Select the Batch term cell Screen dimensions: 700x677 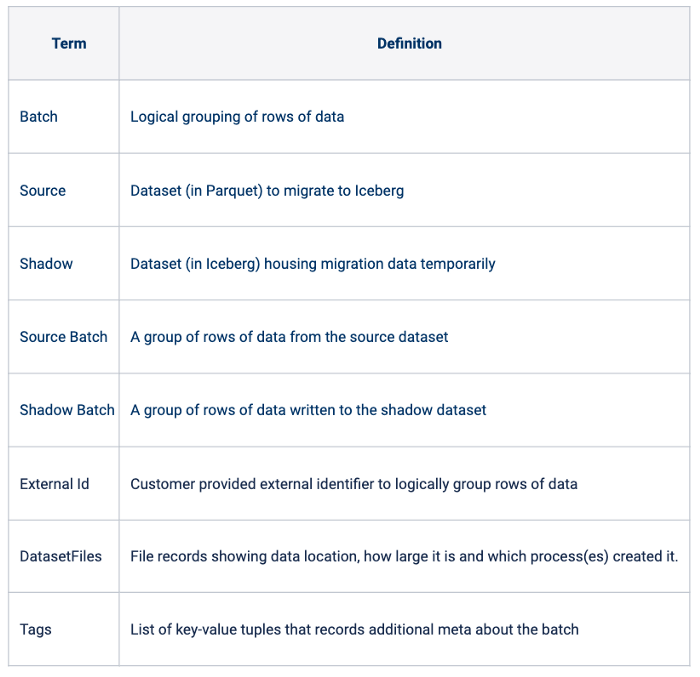click(39, 117)
